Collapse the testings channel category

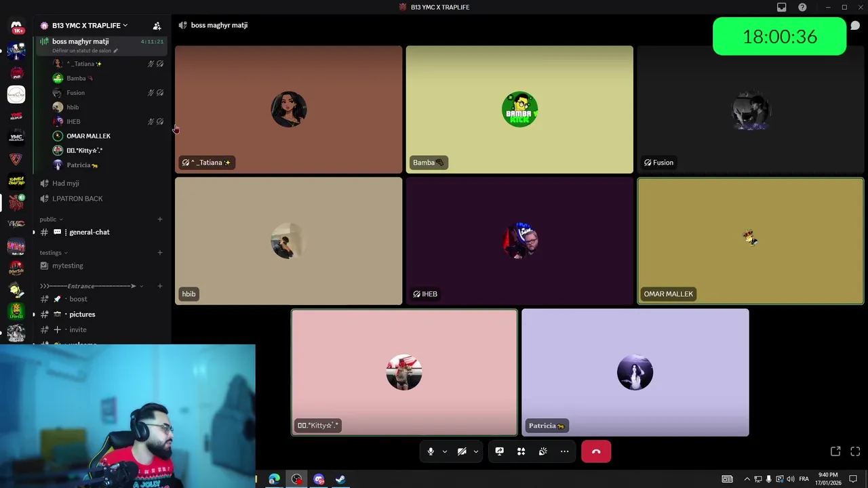click(x=54, y=253)
